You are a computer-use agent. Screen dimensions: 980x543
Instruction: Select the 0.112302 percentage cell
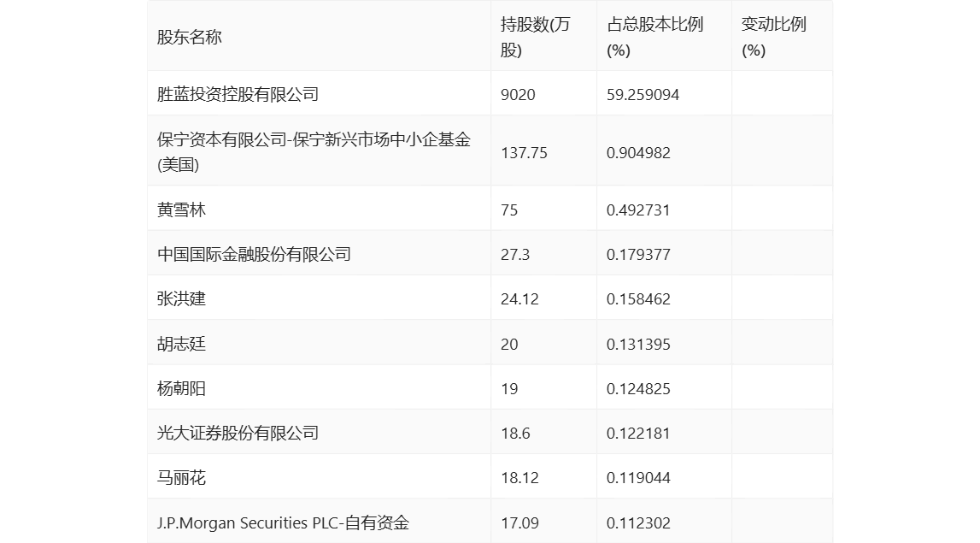click(638, 522)
